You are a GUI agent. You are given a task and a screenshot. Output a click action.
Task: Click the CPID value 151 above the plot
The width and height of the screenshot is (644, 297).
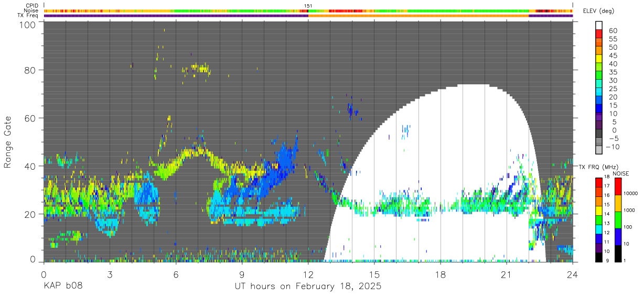click(308, 6)
